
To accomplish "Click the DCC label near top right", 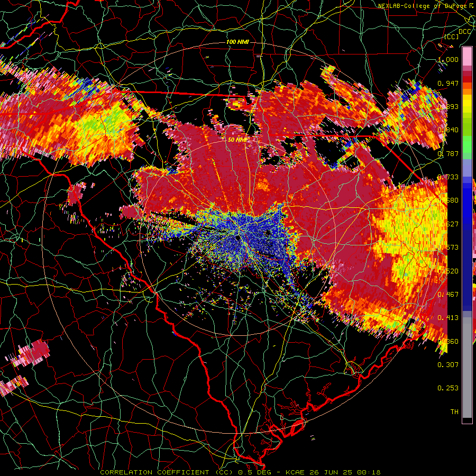I will 464,32.
